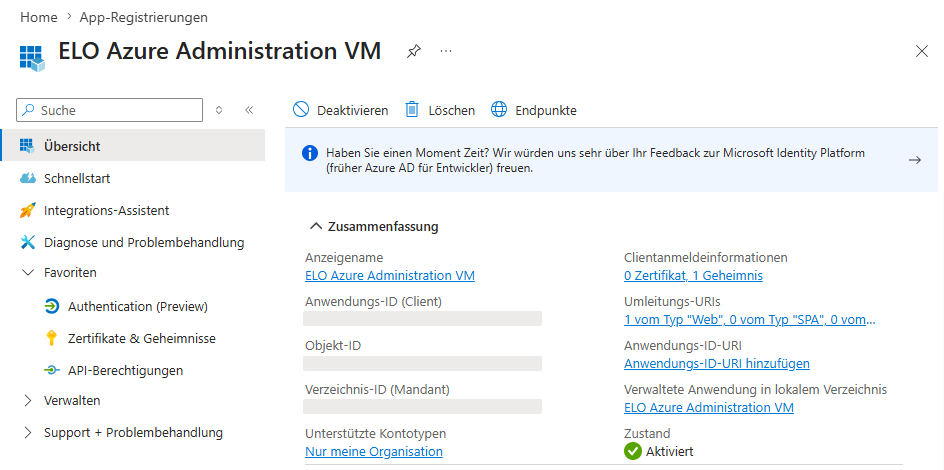This screenshot has height=470, width=944.
Task: Expand the Verwalten group
Action: click(x=28, y=400)
